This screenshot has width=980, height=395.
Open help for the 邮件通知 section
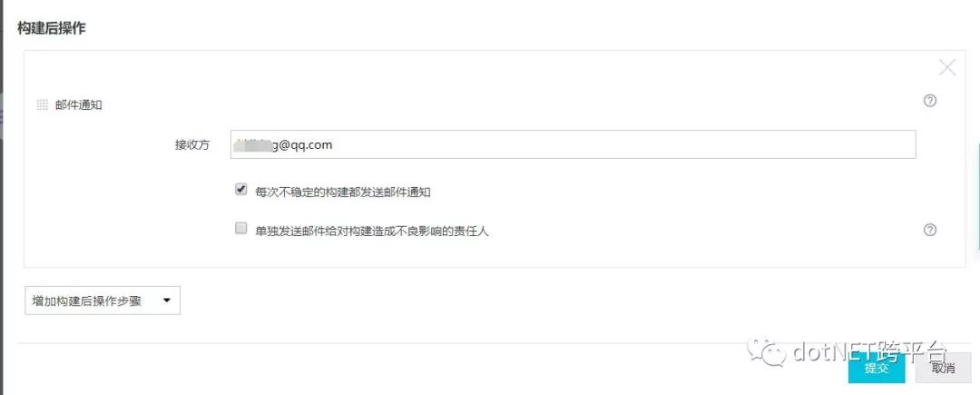(x=930, y=101)
